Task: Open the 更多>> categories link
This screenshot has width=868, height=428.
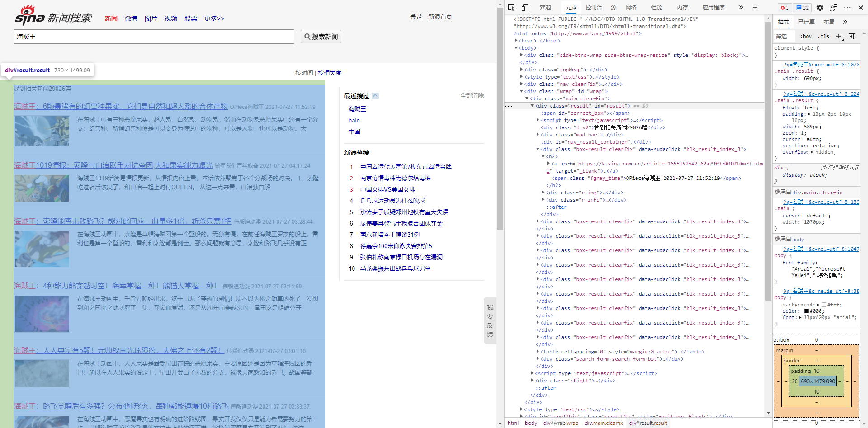Action: (214, 19)
